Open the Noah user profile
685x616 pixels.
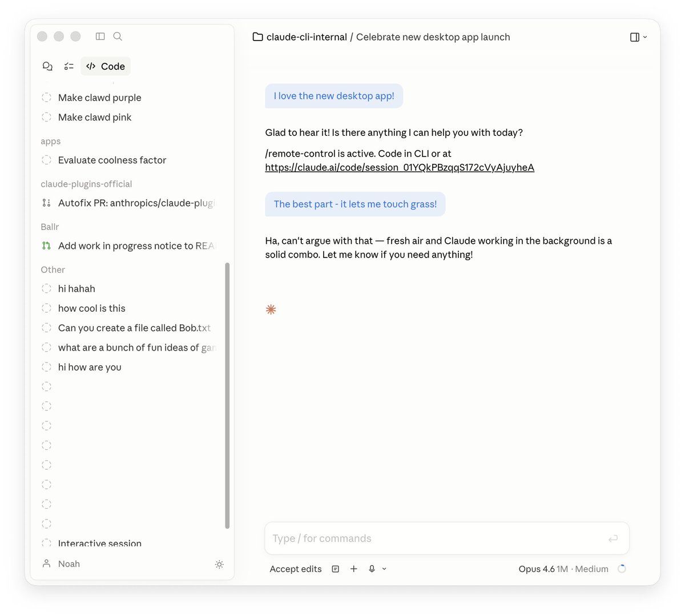pyautogui.click(x=61, y=564)
